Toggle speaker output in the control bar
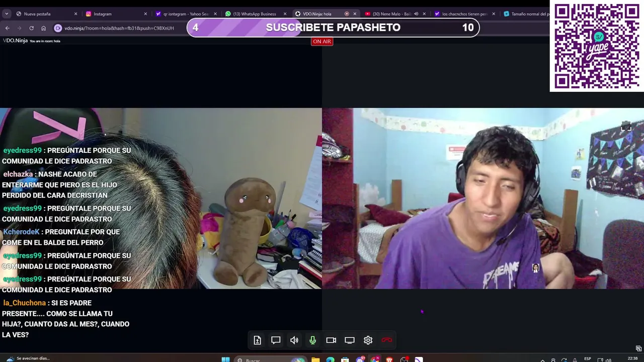644x362 pixels. point(294,340)
